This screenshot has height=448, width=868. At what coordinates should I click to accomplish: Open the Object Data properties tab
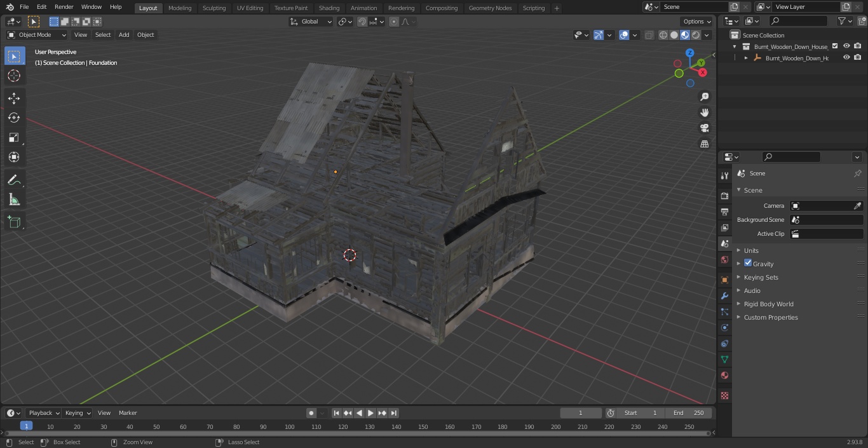tap(724, 359)
